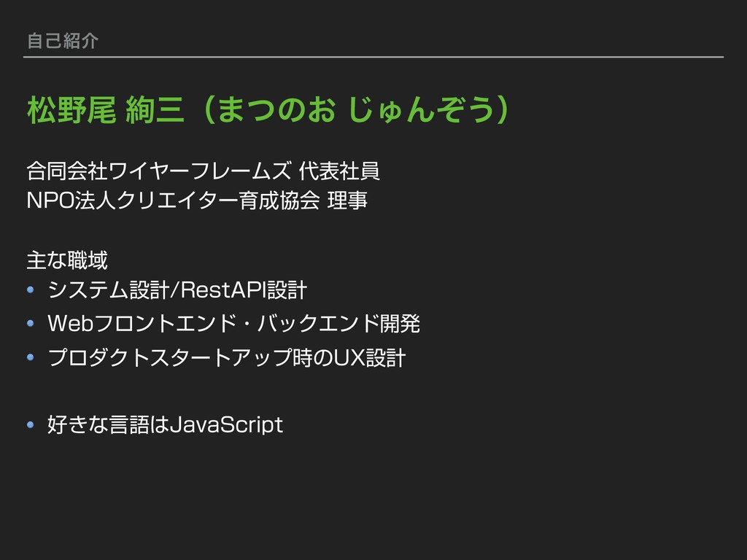Screen dimensions: 747x560
Task: Click the text プロダクトスタートアップ時のUX設計
Action: pos(227,357)
